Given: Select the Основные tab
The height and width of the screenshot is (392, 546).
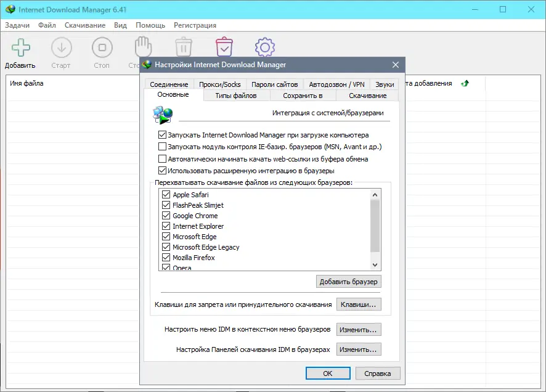Looking at the screenshot, I should 173,95.
